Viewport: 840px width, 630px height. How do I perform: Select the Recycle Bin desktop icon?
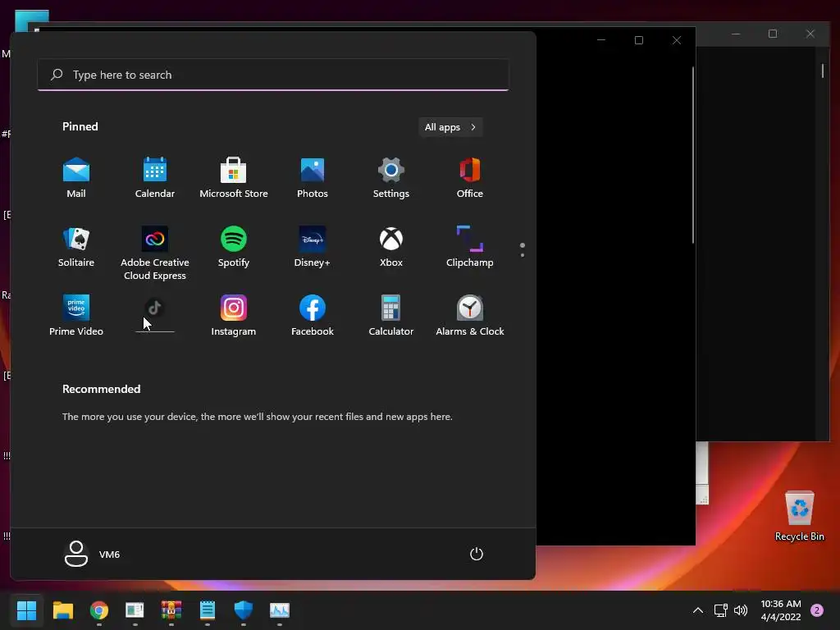tap(799, 515)
